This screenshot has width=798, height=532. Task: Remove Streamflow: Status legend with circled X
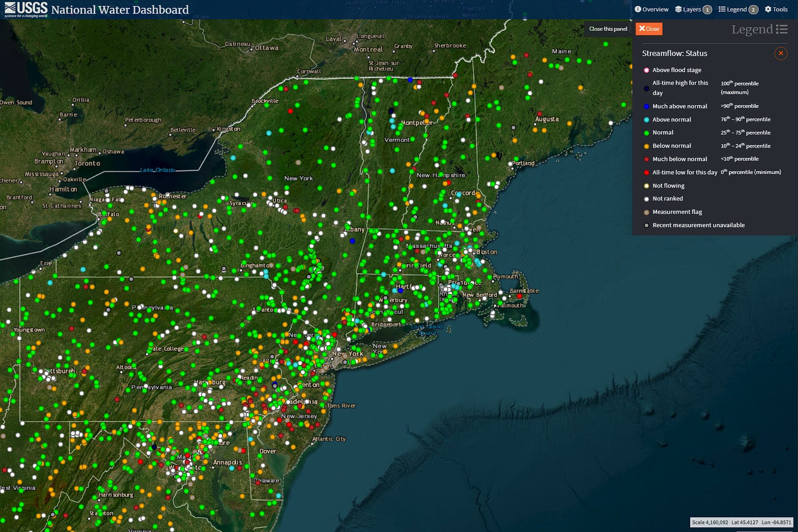click(x=781, y=53)
